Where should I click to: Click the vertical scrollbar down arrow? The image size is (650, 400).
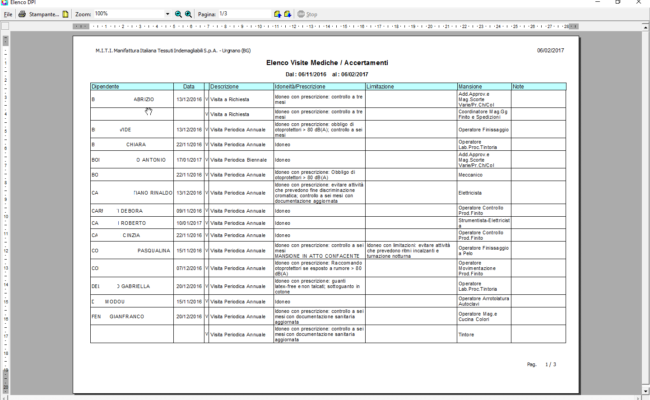[x=645, y=390]
